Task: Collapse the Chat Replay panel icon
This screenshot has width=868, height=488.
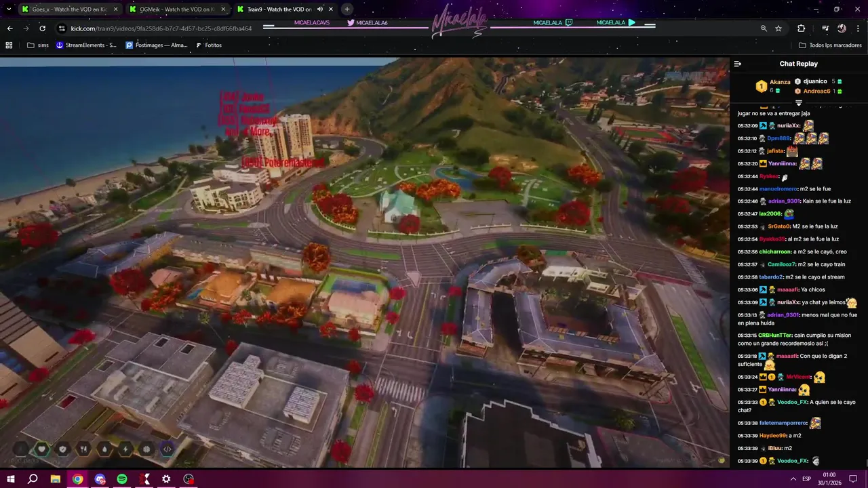Action: [x=738, y=64]
